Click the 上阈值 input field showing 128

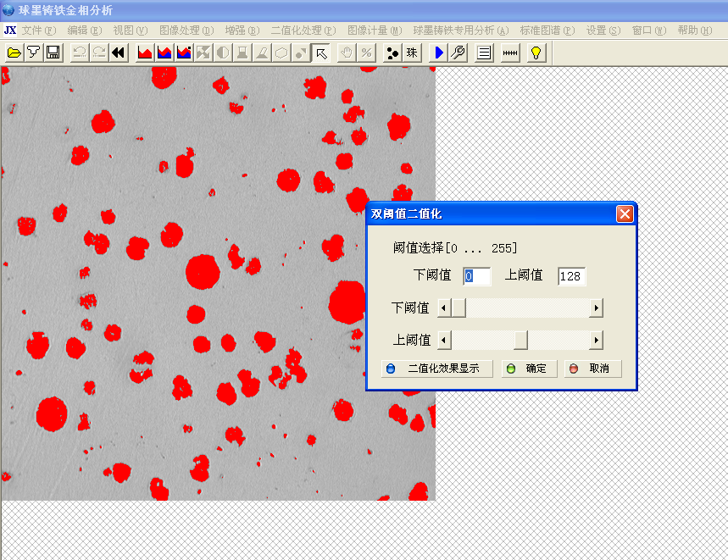[x=571, y=276]
